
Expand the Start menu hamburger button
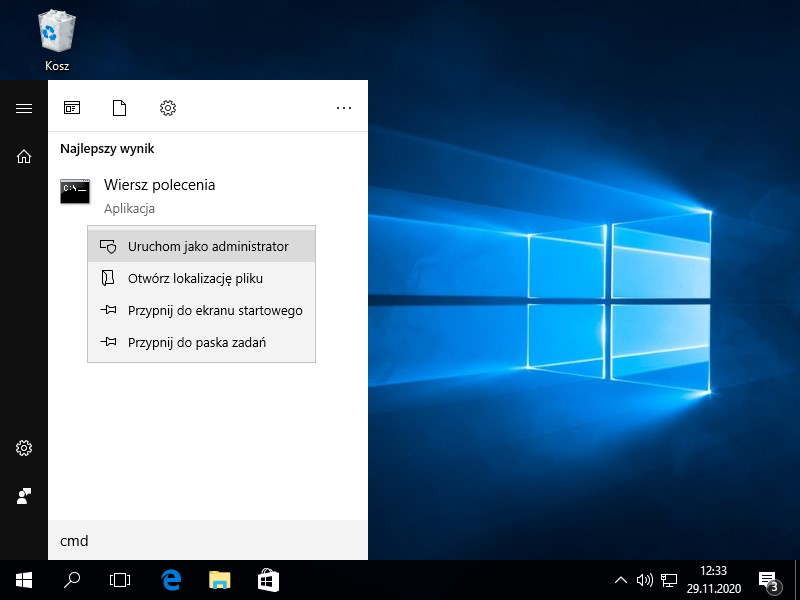24,108
